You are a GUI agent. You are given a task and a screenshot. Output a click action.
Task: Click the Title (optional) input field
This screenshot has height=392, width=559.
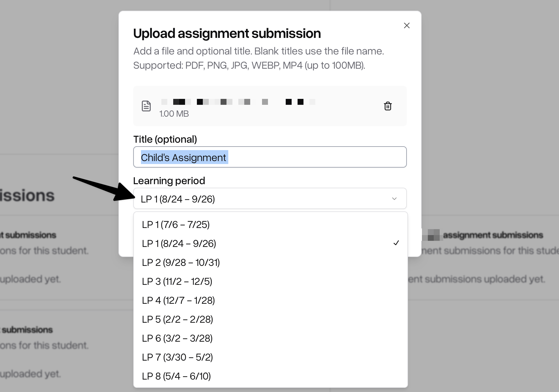(270, 157)
